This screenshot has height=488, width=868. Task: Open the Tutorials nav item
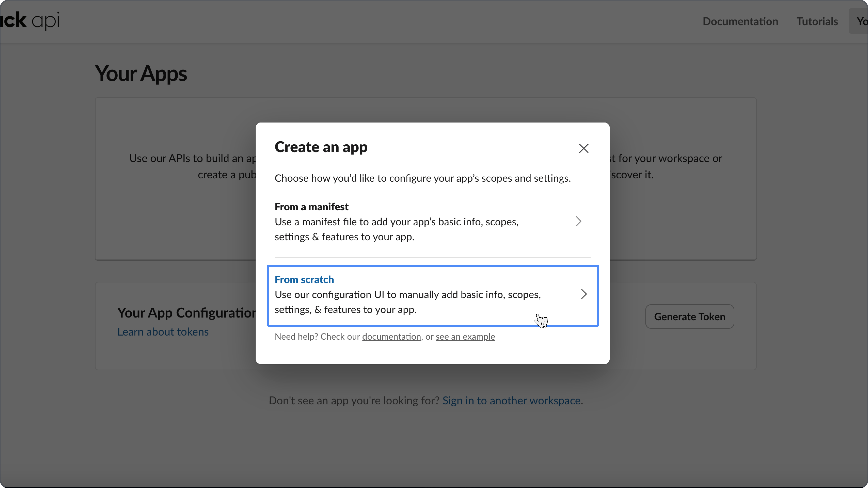[x=817, y=21]
